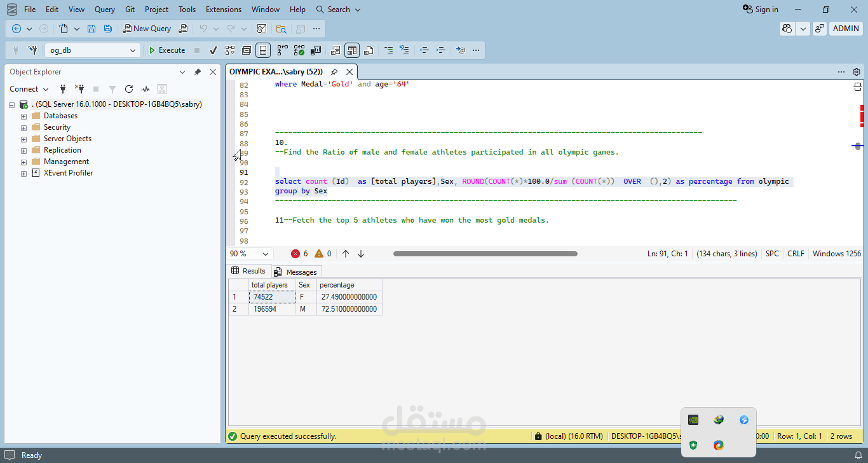Click the editor horizontal scrollbar thumb
This screenshot has width=868, height=463.
(x=485, y=254)
